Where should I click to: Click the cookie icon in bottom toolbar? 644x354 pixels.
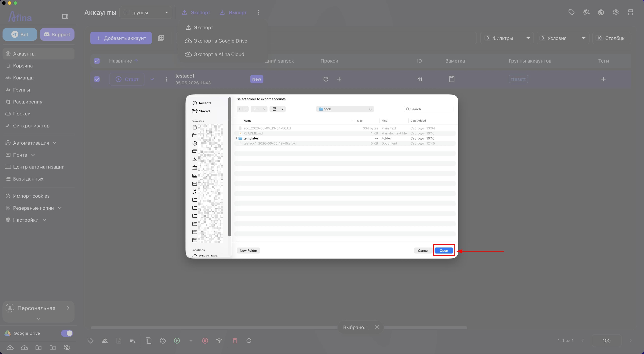pyautogui.click(x=163, y=340)
